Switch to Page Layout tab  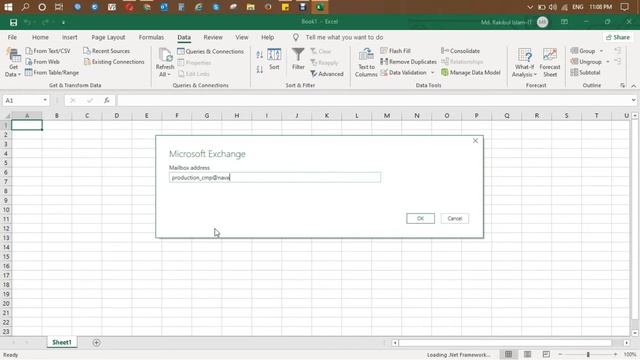pos(108,37)
